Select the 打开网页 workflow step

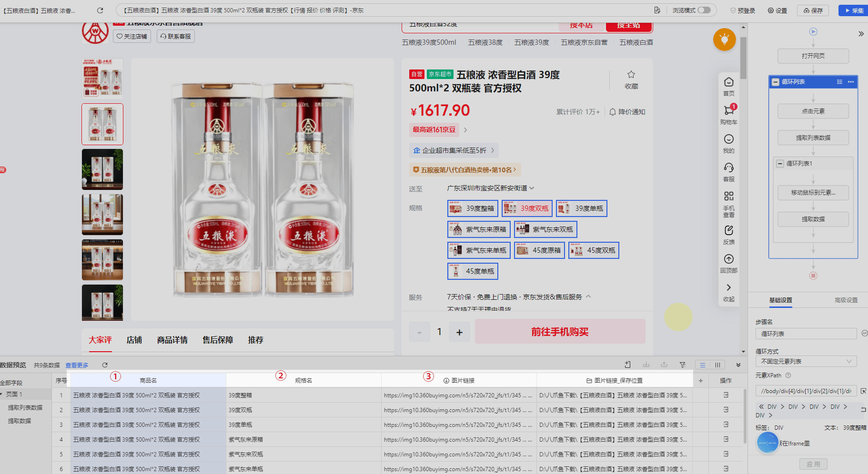tap(813, 56)
